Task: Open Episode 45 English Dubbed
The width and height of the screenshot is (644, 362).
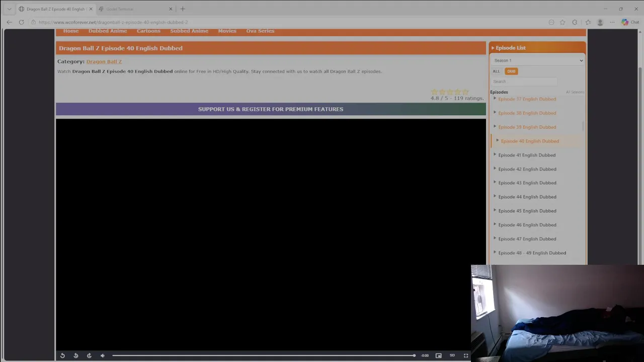Action: (x=527, y=211)
